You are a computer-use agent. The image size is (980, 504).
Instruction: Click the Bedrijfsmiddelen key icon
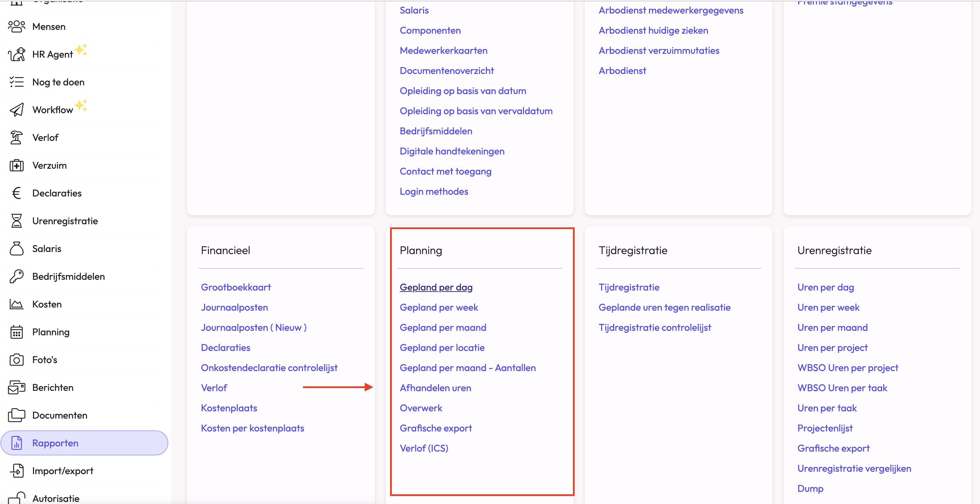click(16, 277)
